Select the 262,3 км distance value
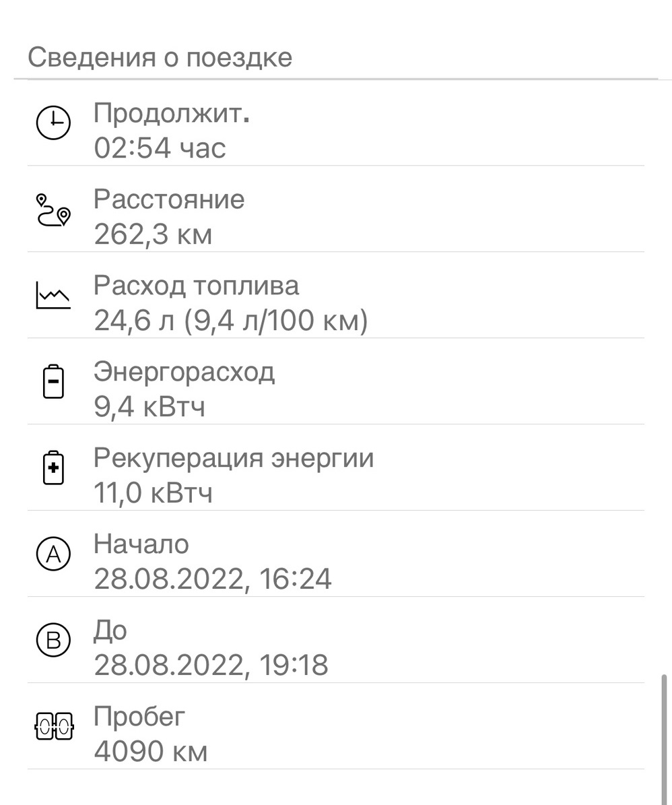The height and width of the screenshot is (805, 672). (x=153, y=234)
